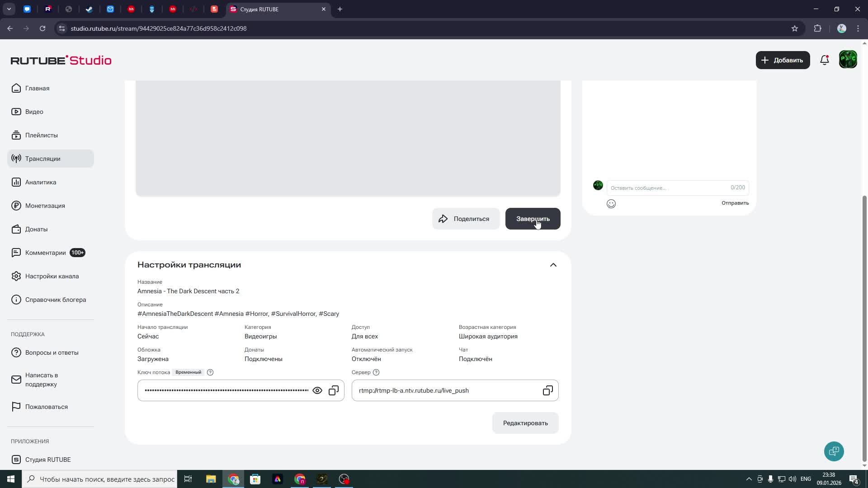Viewport: 868px width, 488px height.
Task: Click the stream key help icon
Action: click(210, 372)
